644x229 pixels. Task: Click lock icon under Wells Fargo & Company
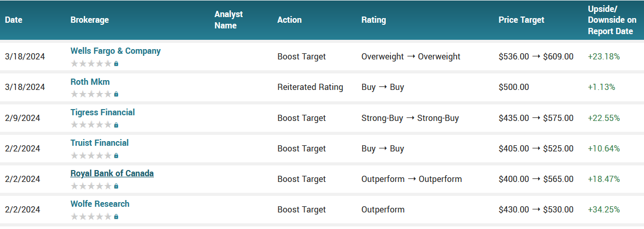coord(116,64)
